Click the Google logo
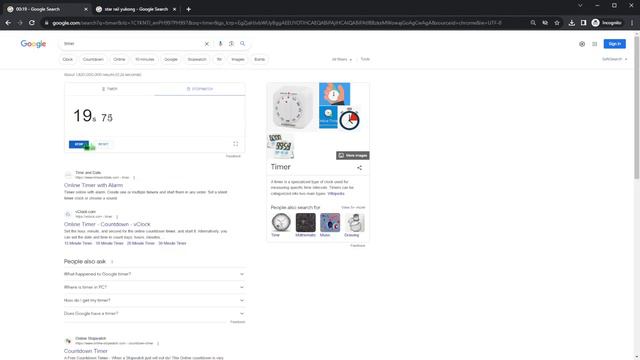Viewport: 640px width, 360px height. coord(33,44)
